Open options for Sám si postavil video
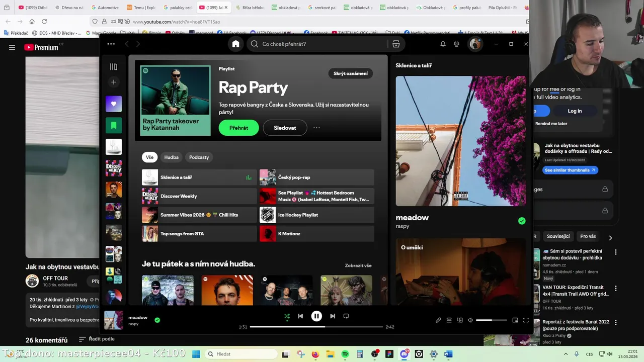 [x=615, y=252]
